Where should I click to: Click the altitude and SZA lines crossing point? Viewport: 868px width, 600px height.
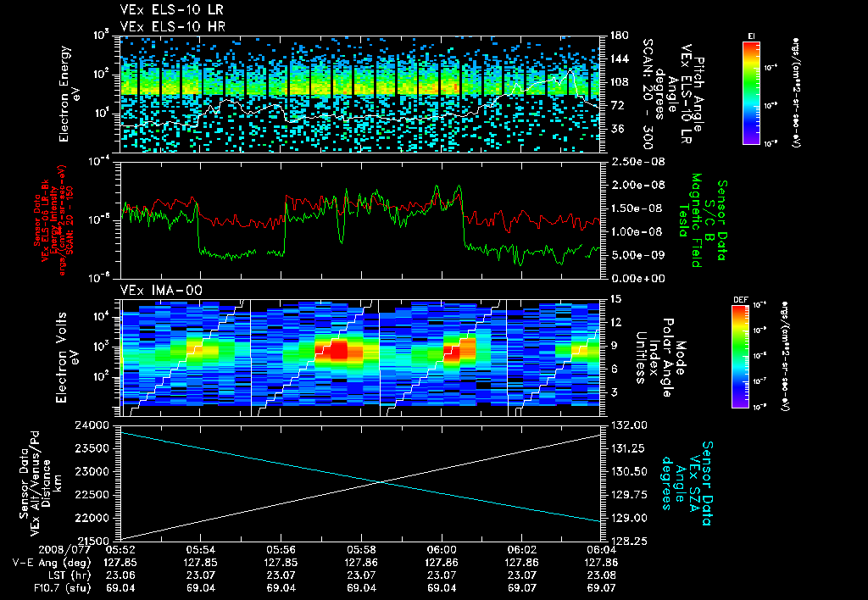tap(380, 483)
